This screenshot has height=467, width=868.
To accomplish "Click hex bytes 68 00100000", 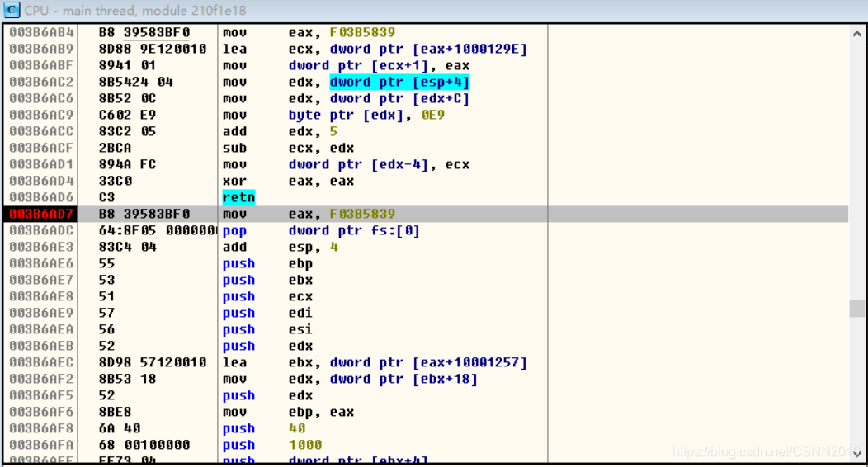I will (144, 446).
